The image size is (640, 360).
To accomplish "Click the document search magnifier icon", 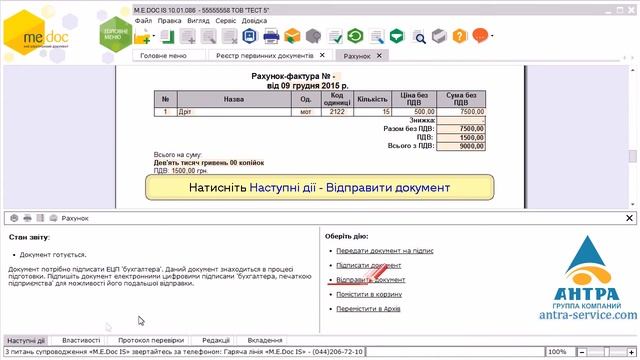I will click(418, 37).
